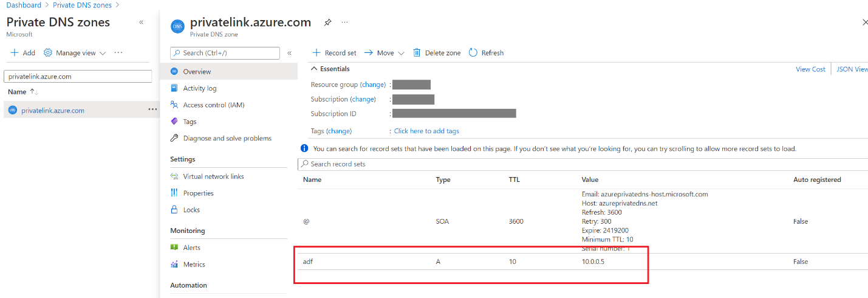The height and width of the screenshot is (298, 868).
Task: Open the Locks settings item
Action: (191, 210)
